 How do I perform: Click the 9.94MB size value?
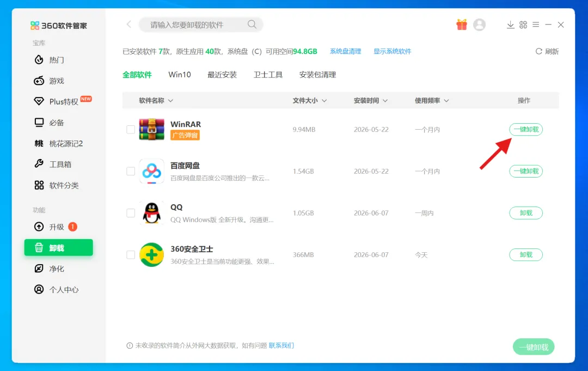[304, 130]
